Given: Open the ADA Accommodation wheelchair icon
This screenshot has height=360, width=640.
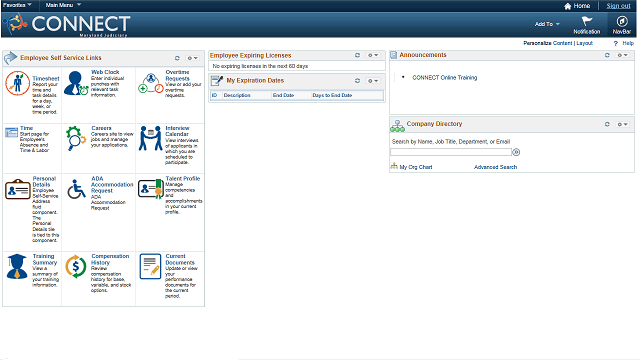Looking at the screenshot, I should pyautogui.click(x=76, y=189).
